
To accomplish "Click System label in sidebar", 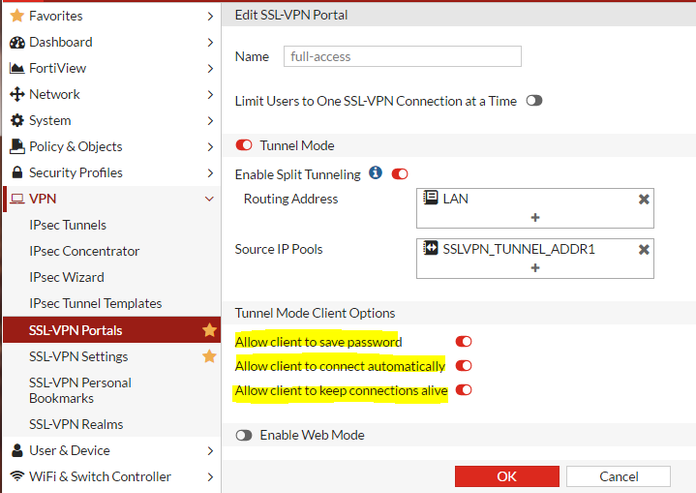I will [50, 120].
